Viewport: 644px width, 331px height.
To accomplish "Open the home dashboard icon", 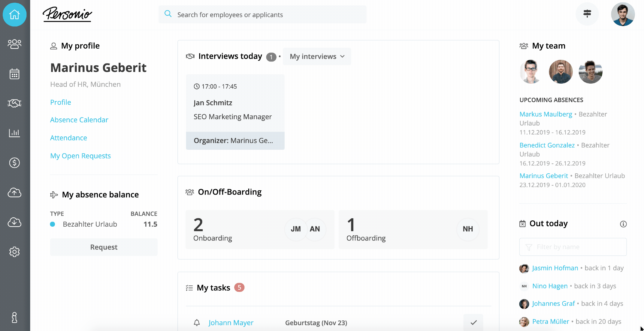I will pos(14,14).
